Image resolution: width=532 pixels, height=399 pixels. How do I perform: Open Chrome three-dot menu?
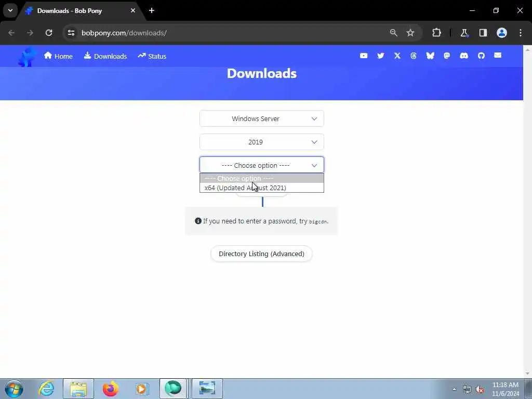[521, 33]
